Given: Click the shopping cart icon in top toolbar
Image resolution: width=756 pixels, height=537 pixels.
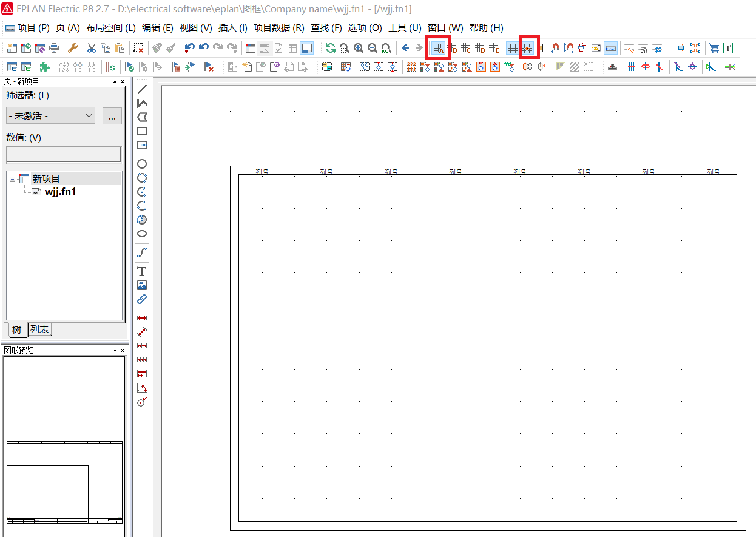Looking at the screenshot, I should 714,48.
